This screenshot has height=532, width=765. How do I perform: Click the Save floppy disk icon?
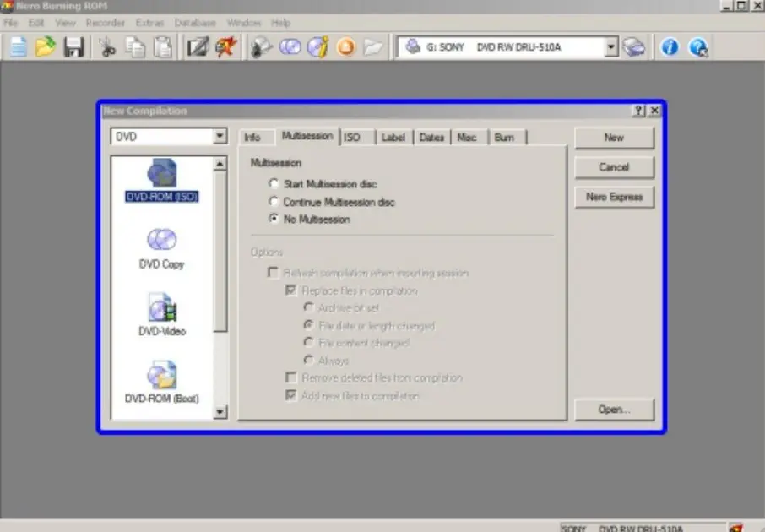click(73, 47)
